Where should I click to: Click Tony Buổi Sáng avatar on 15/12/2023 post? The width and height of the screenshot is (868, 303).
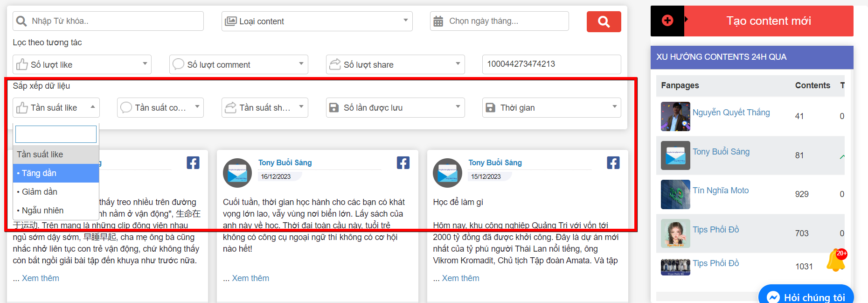coord(447,173)
